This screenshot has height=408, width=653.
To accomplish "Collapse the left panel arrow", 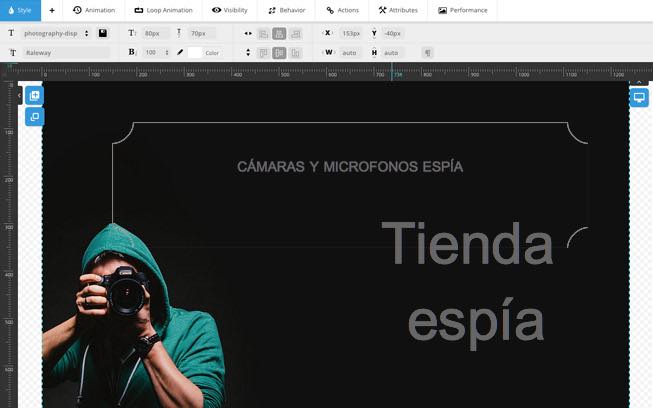I will [x=19, y=96].
